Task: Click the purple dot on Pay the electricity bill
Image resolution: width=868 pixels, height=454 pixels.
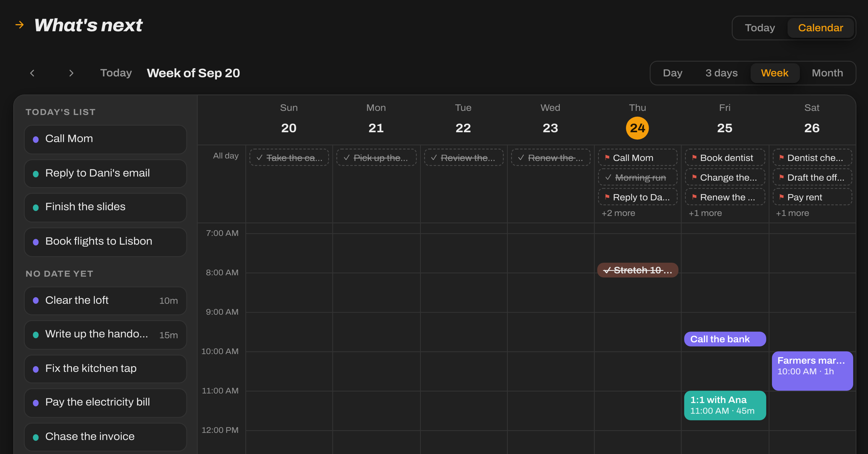Action: point(36,403)
